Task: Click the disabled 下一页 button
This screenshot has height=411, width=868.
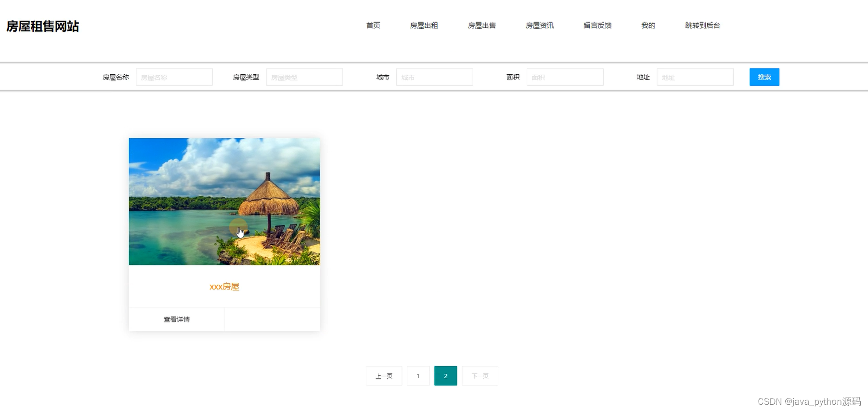Action: [x=479, y=376]
